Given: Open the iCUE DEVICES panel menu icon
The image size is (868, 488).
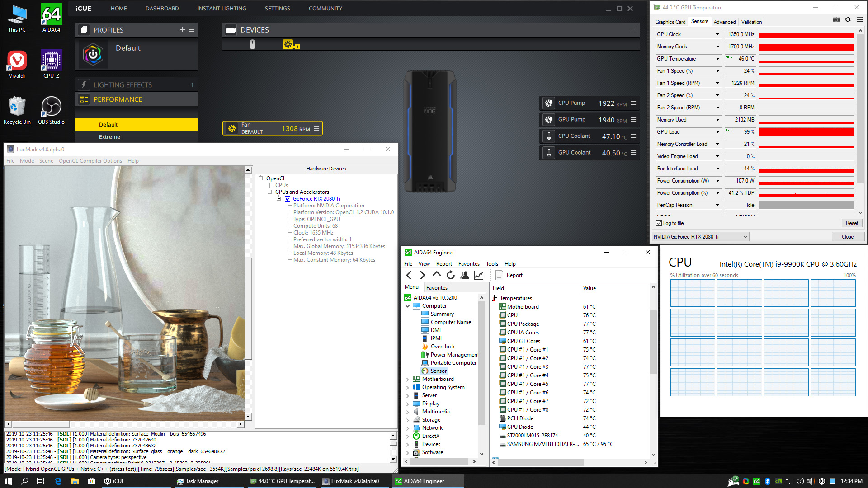Looking at the screenshot, I should pos(632,30).
